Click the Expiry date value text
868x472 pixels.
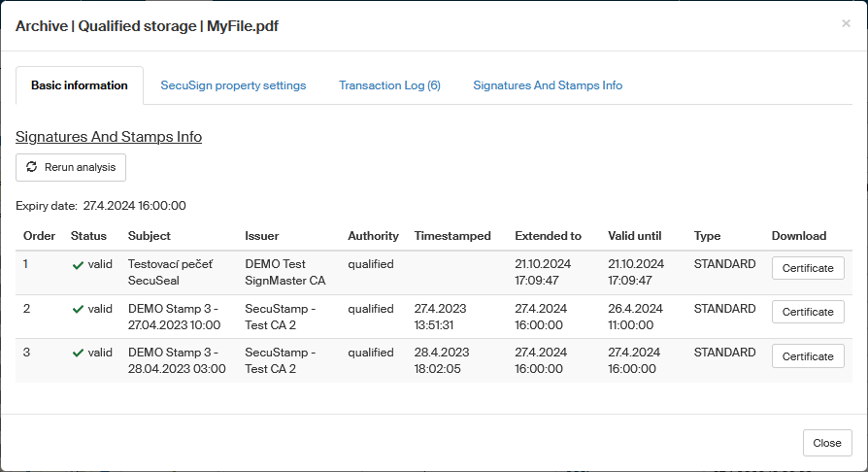coord(134,206)
